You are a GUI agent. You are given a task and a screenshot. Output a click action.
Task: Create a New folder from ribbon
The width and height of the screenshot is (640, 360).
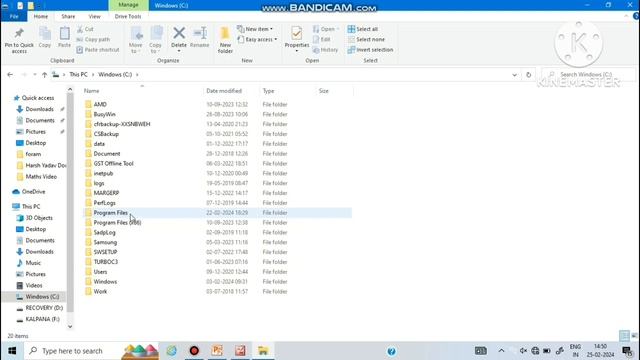(225, 40)
